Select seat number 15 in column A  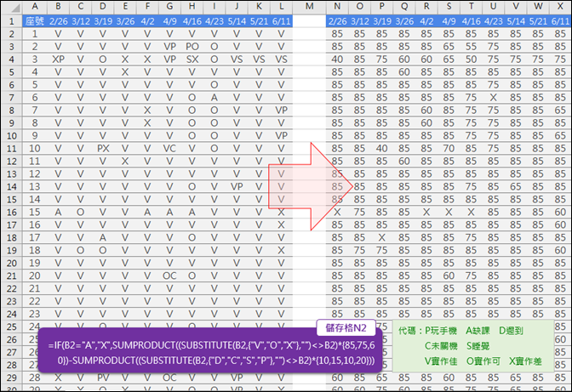pos(35,212)
